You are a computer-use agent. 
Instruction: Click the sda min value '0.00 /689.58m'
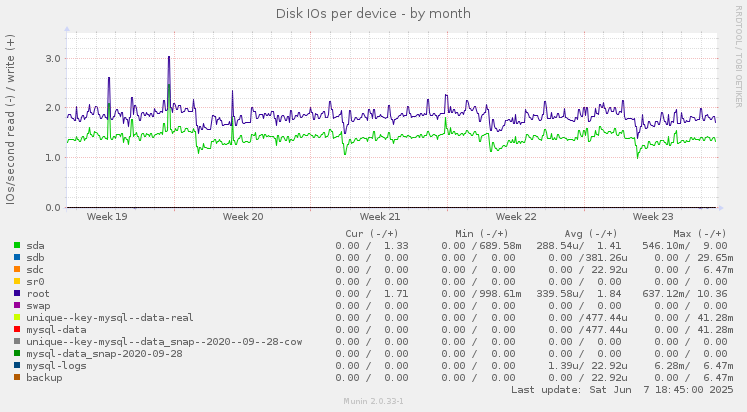pyautogui.click(x=481, y=246)
